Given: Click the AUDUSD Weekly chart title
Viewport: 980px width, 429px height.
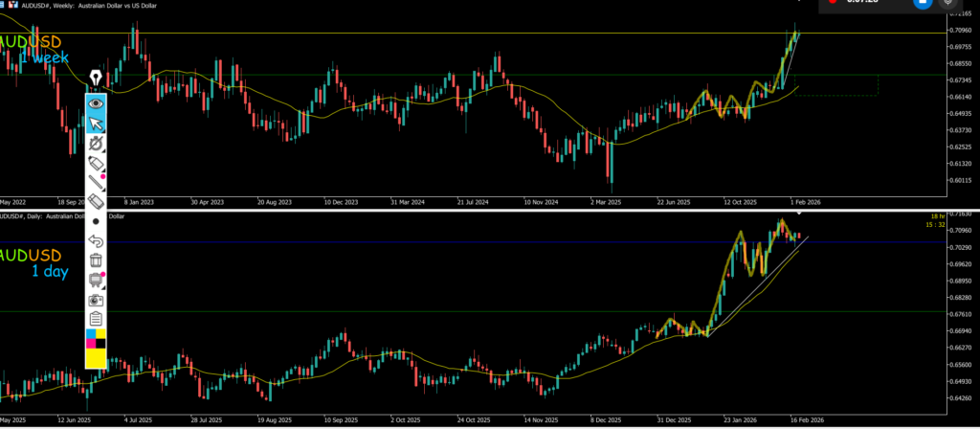Looking at the screenshot, I should (77, 4).
